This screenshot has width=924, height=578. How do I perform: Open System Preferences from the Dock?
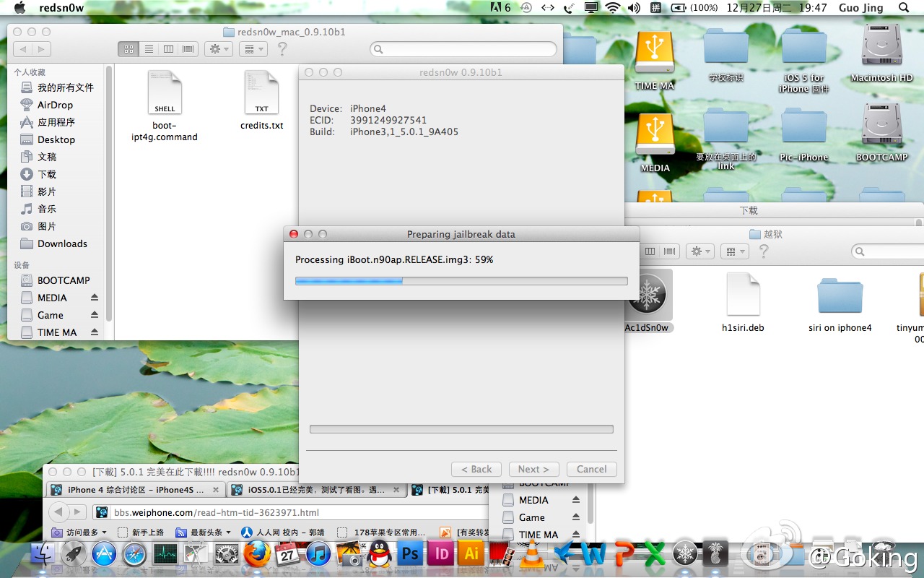pos(227,554)
